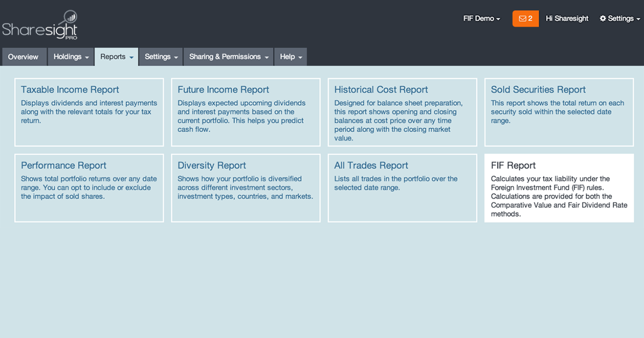View the Historical Cost Report
644x338 pixels.
pyautogui.click(x=402, y=111)
